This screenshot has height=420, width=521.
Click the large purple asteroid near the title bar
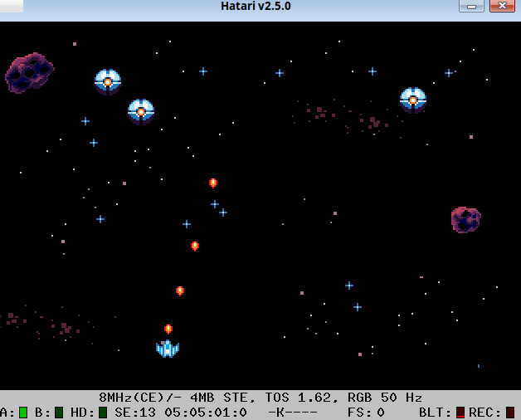click(30, 72)
